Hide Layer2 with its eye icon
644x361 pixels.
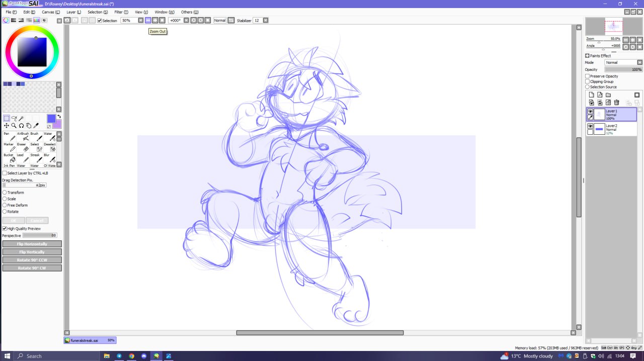[590, 126]
